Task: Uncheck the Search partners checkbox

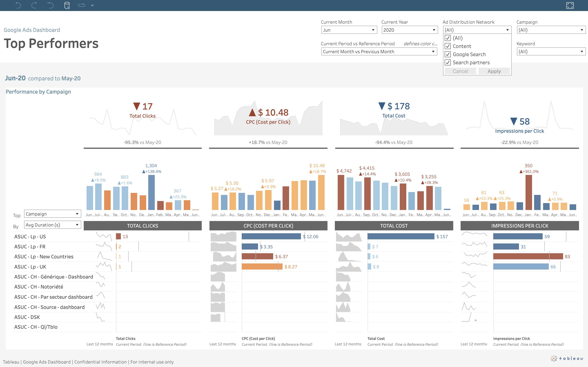Action: pyautogui.click(x=448, y=63)
